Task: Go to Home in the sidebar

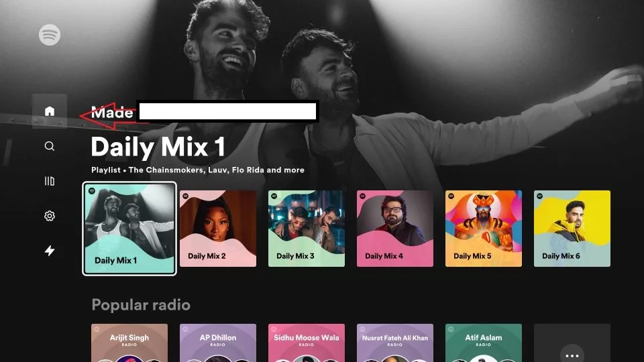Action: click(50, 111)
